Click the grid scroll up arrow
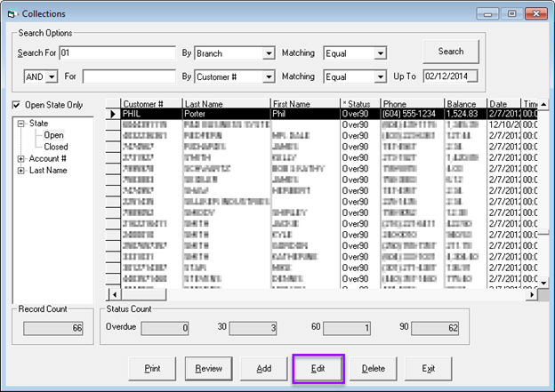The image size is (555, 392). (x=543, y=104)
